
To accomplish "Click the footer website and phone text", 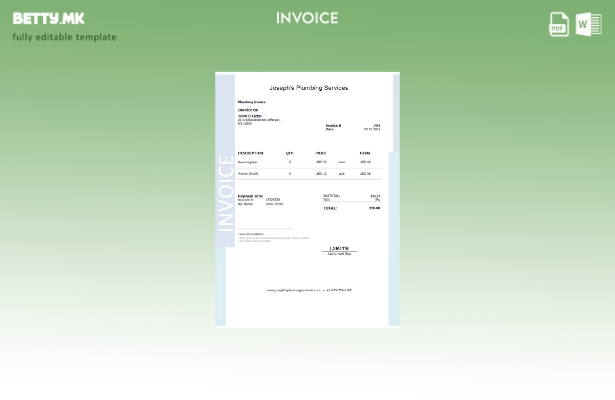I will click(308, 290).
